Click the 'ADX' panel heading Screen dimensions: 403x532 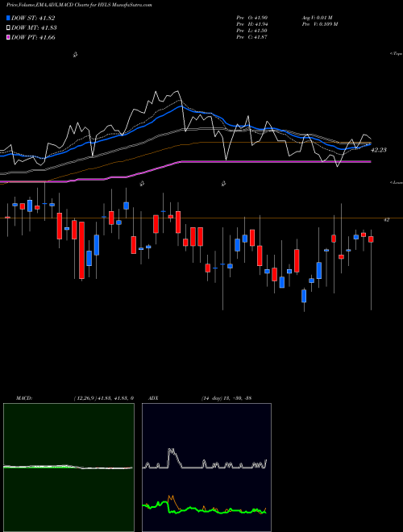click(153, 397)
